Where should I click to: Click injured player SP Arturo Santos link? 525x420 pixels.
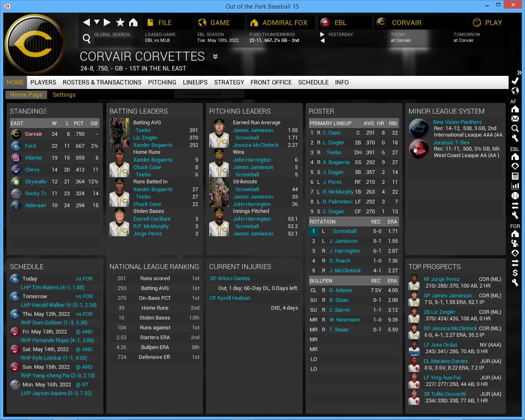point(230,278)
